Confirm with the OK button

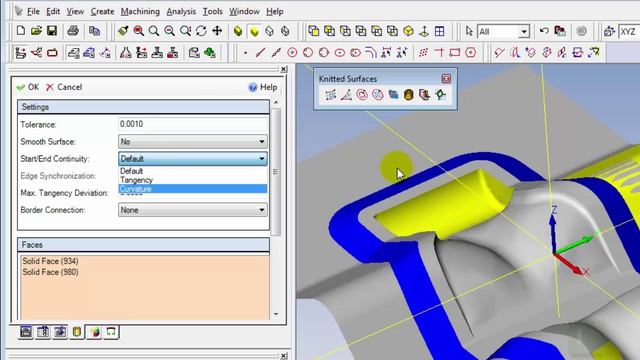(x=28, y=87)
